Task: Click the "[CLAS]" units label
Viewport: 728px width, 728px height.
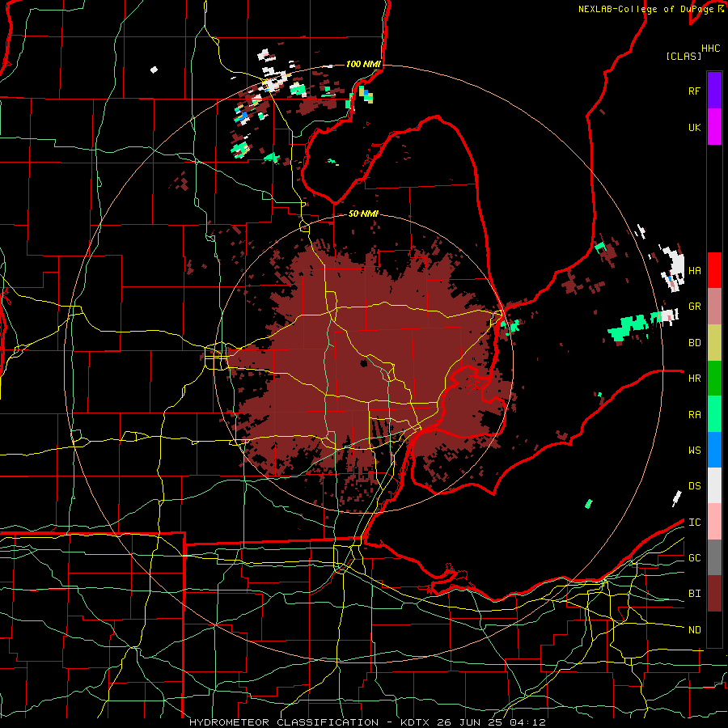Action: tap(684, 56)
